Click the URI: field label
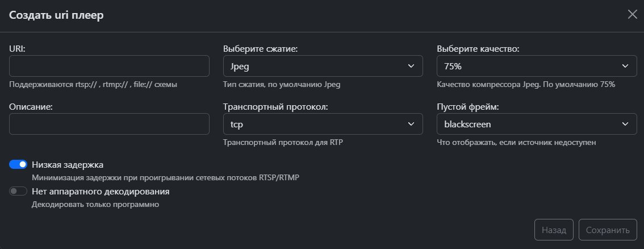The width and height of the screenshot is (644, 249). pos(18,49)
